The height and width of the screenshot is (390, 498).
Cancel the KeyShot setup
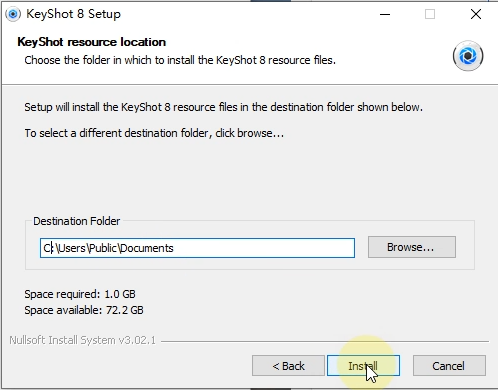click(x=449, y=366)
